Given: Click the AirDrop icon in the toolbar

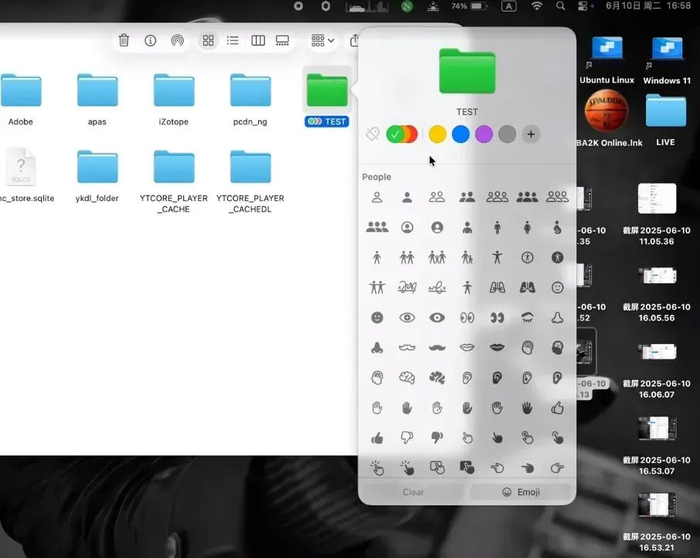Looking at the screenshot, I should pos(177,41).
